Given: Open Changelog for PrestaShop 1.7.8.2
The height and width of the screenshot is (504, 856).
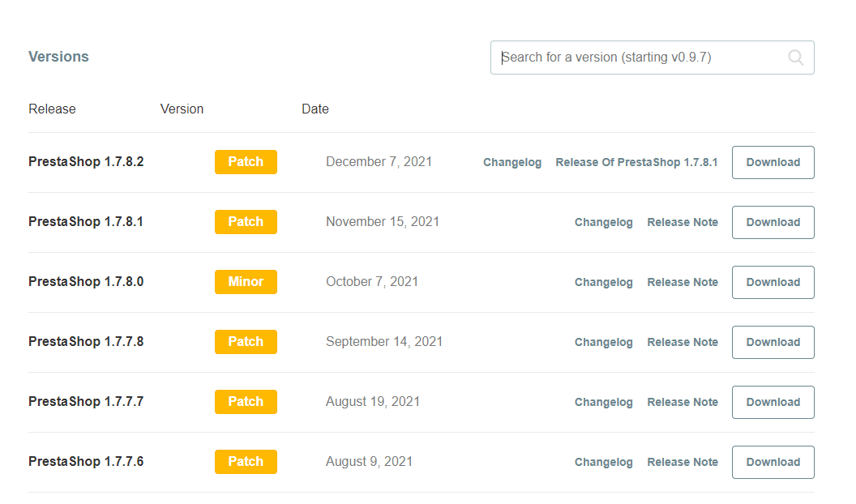Looking at the screenshot, I should [512, 162].
